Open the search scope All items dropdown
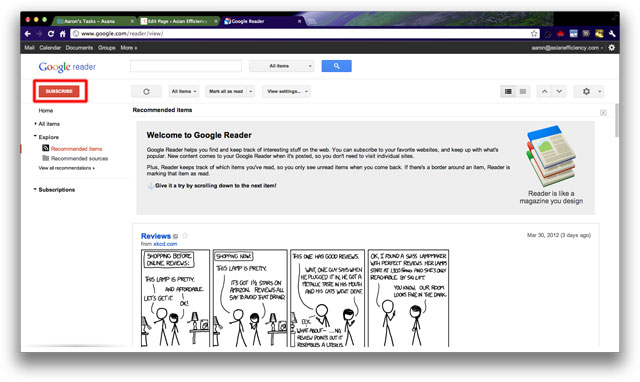The image size is (640, 382). (x=281, y=66)
